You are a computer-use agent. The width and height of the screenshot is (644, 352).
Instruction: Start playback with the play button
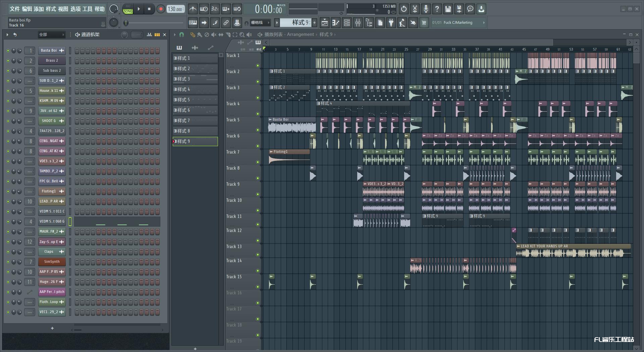point(139,9)
